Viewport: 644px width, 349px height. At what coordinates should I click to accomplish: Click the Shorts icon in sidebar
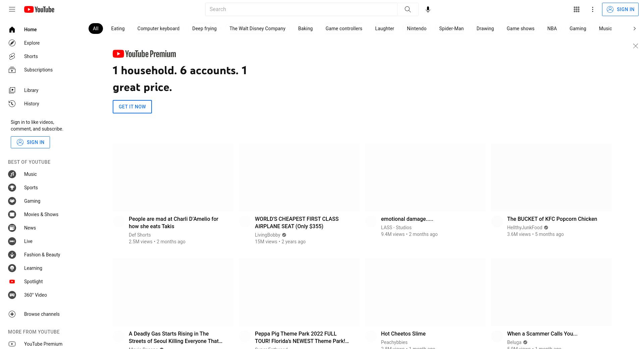(x=12, y=56)
